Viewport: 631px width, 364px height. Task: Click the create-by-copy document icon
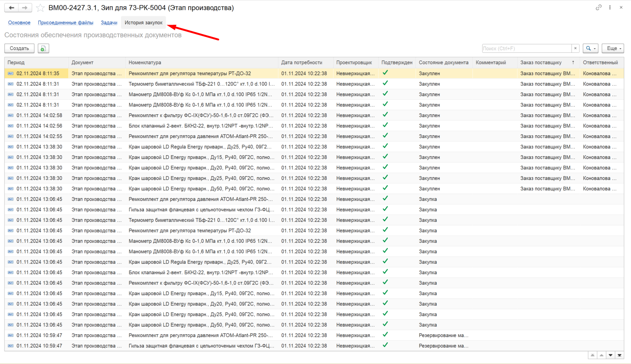[43, 48]
